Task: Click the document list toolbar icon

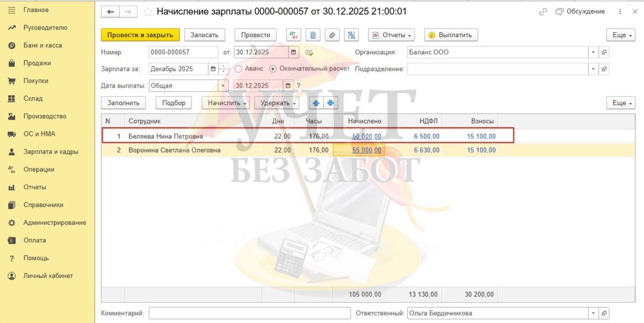Action: point(313,35)
